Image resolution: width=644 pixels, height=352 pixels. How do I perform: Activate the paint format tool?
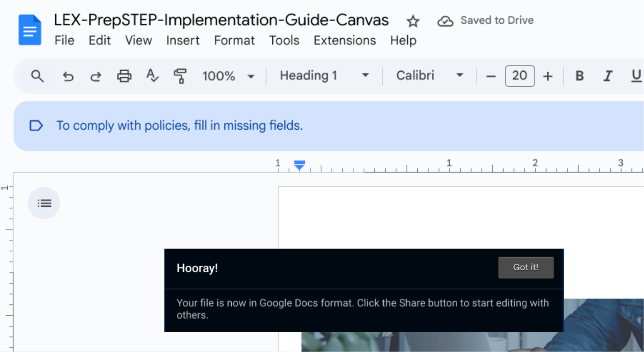coord(180,76)
